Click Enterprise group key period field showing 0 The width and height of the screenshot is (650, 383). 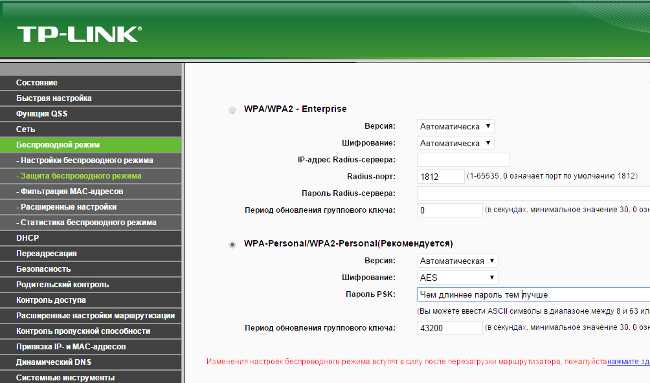coord(450,210)
